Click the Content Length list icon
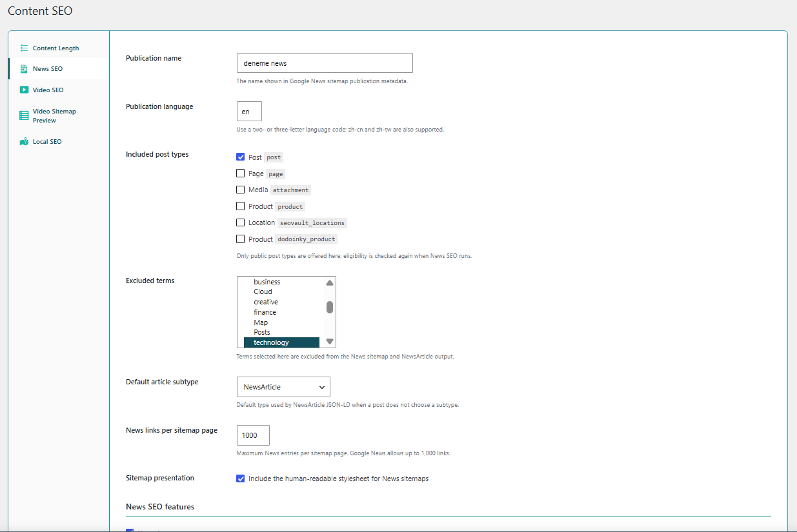This screenshot has height=532, width=797. tap(24, 48)
